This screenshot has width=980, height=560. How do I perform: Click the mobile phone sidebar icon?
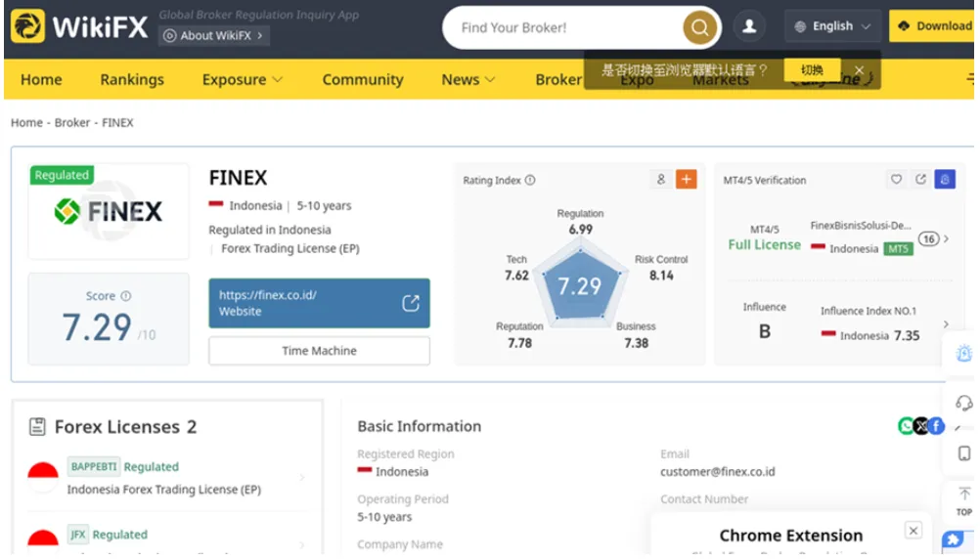pyautogui.click(x=964, y=453)
